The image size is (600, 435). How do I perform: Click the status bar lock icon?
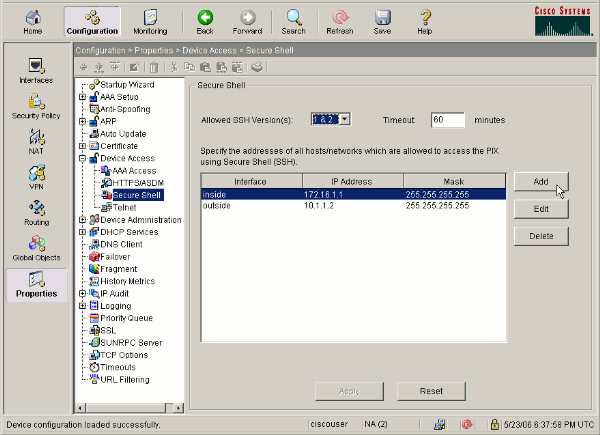pos(494,424)
